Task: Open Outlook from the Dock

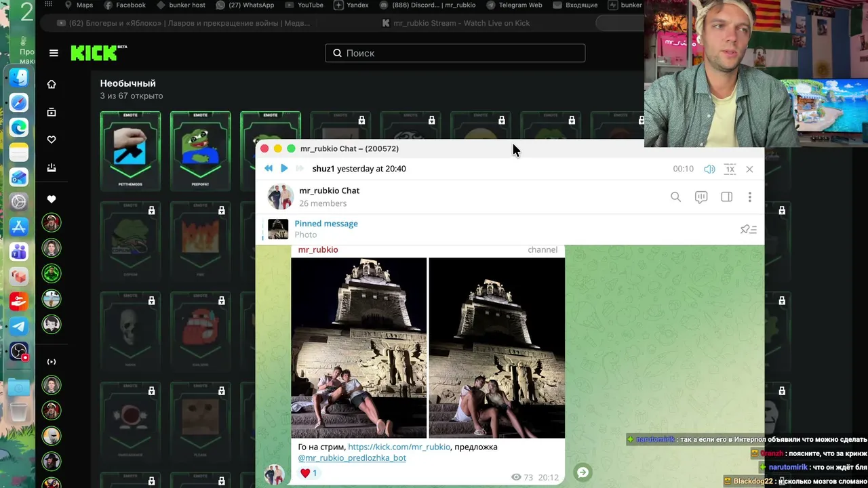Action: 19,178
